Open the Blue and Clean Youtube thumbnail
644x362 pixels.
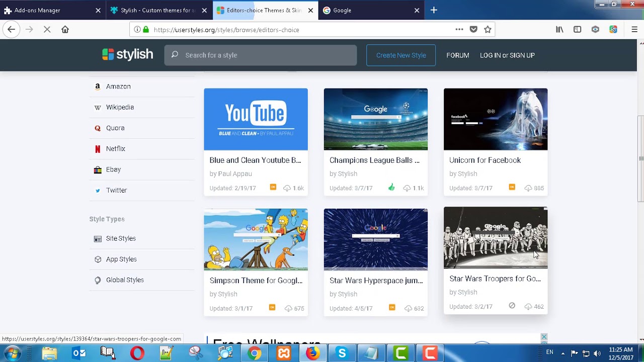pyautogui.click(x=256, y=119)
